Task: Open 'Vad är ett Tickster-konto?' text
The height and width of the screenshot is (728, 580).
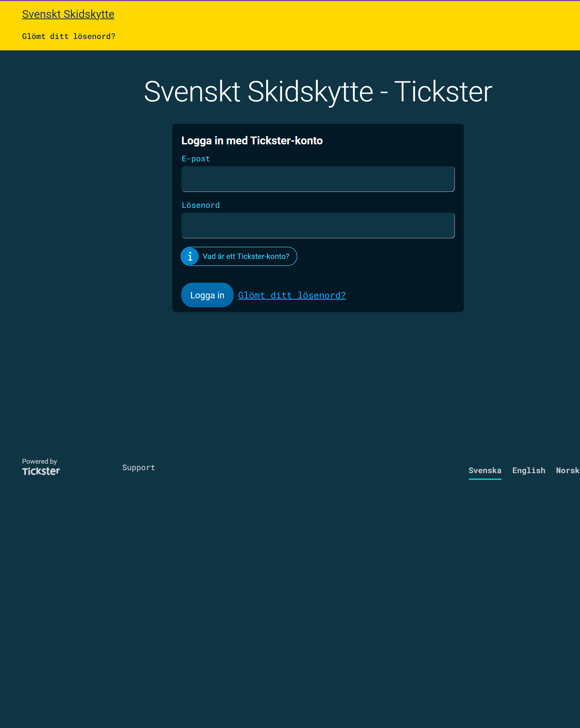Action: [x=246, y=256]
